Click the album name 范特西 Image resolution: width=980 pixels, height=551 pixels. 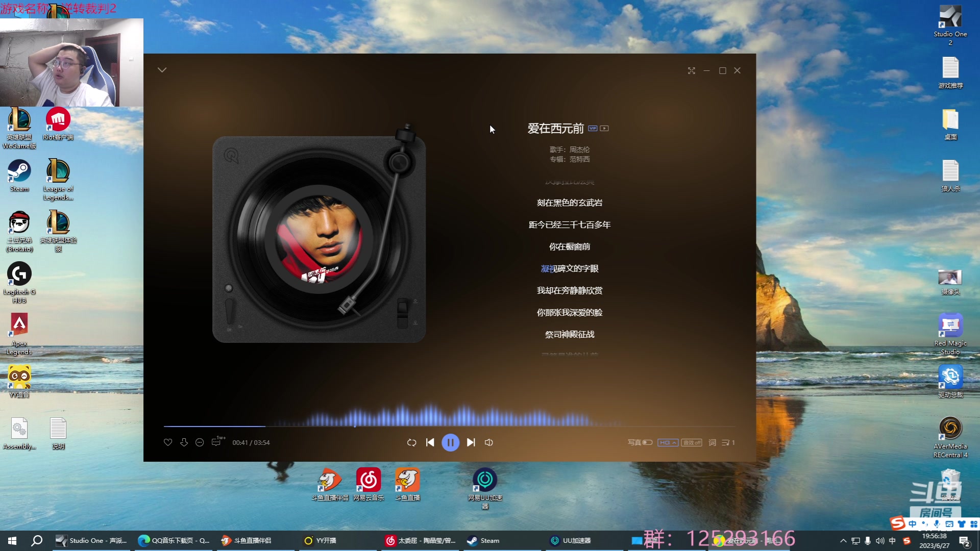click(x=579, y=159)
